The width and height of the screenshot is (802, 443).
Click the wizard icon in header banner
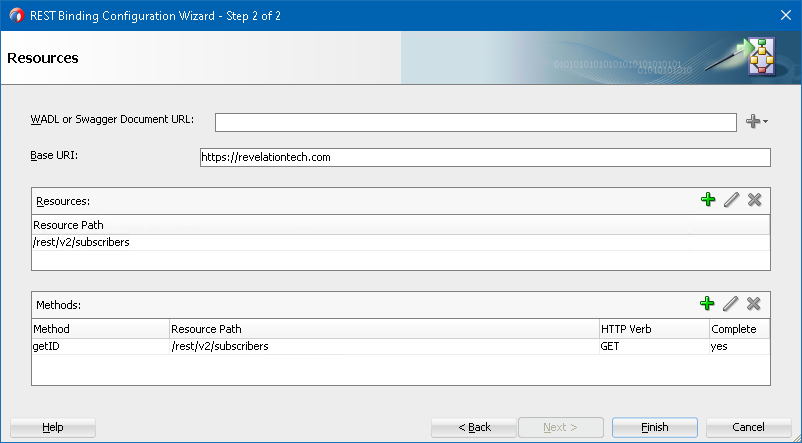[758, 57]
